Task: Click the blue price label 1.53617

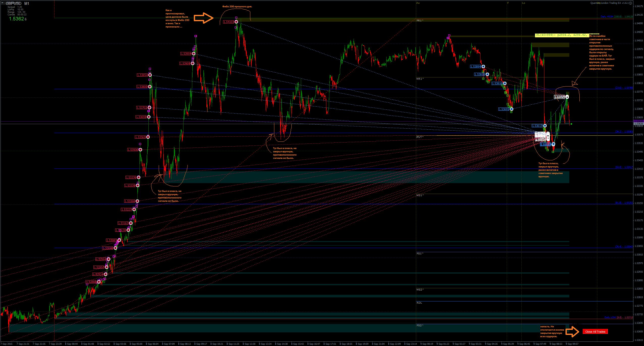Action: (x=537, y=126)
